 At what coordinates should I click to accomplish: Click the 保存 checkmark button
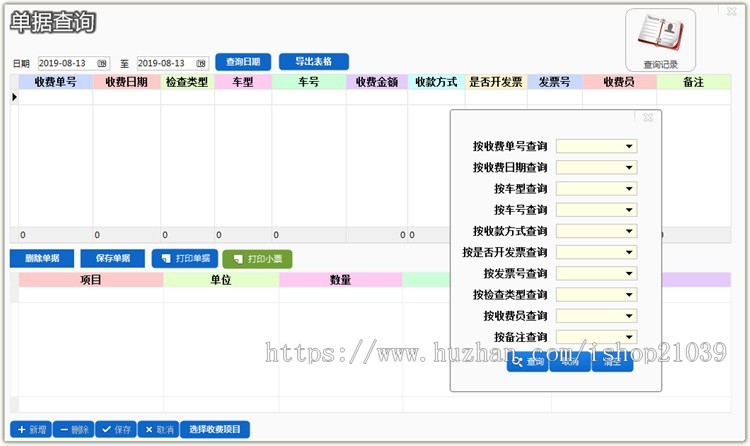(116, 429)
